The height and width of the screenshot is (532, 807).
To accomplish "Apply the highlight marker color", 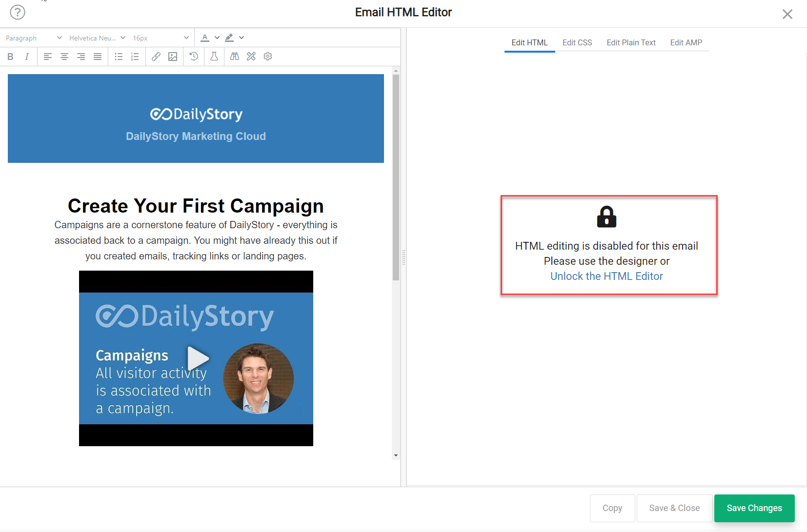I will coord(229,38).
